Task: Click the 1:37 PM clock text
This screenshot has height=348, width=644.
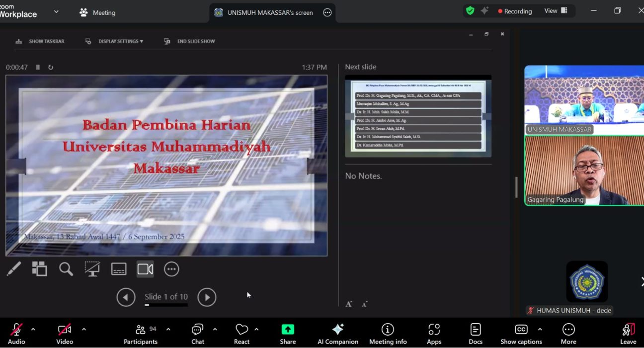Action: pos(314,67)
